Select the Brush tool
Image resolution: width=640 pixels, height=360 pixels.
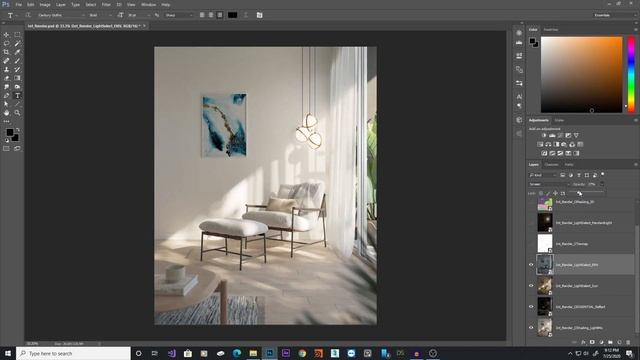pyautogui.click(x=17, y=61)
